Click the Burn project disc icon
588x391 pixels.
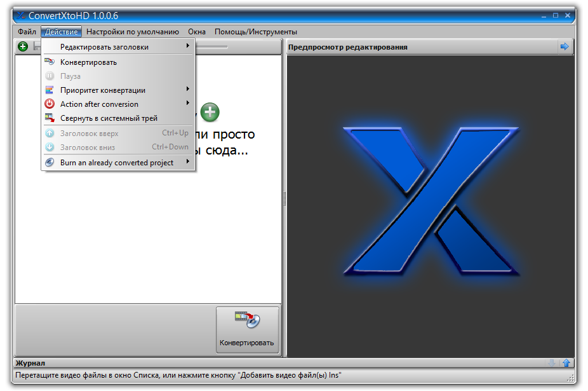(x=50, y=162)
